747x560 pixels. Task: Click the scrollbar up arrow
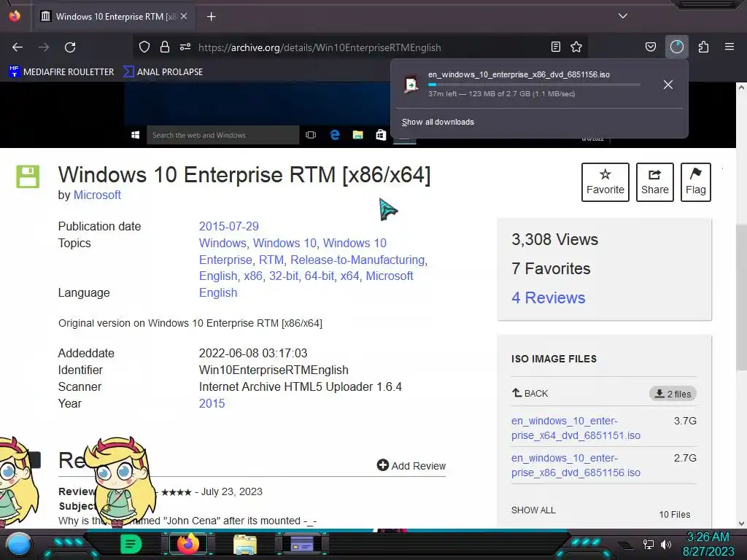point(741,87)
